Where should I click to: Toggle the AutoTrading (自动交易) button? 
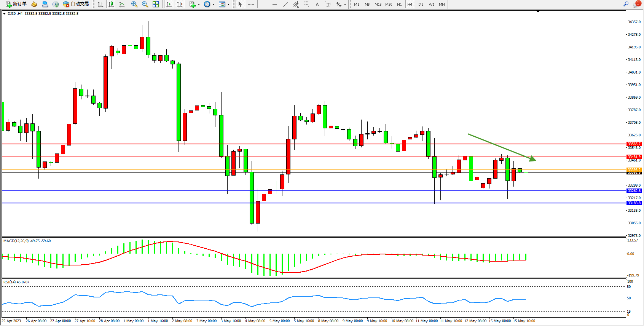click(76, 4)
